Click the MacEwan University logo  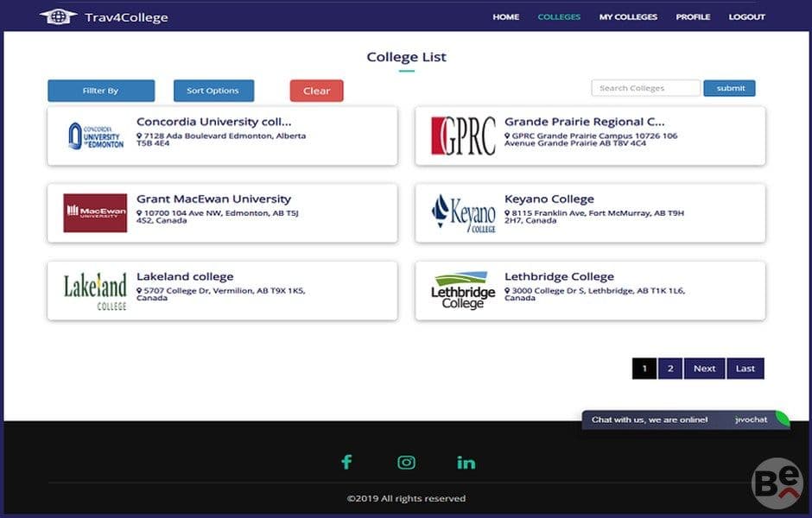tap(95, 212)
